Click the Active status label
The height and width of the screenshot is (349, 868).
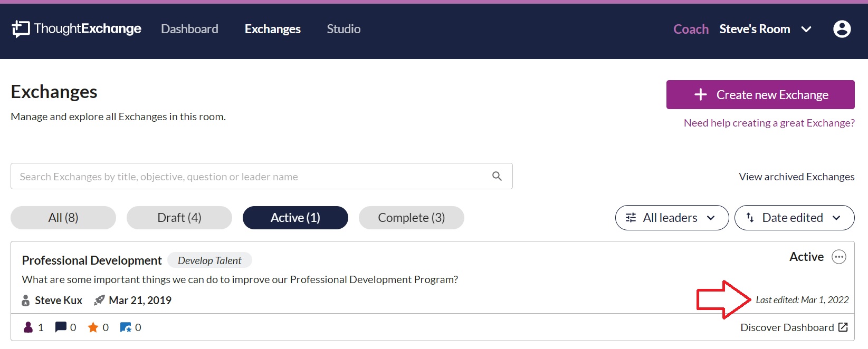(x=806, y=257)
